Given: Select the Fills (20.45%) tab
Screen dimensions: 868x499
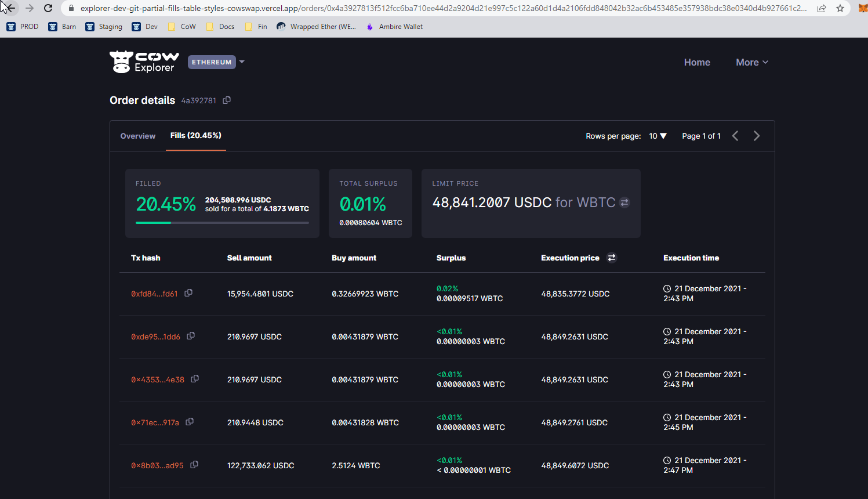Looking at the screenshot, I should [196, 135].
